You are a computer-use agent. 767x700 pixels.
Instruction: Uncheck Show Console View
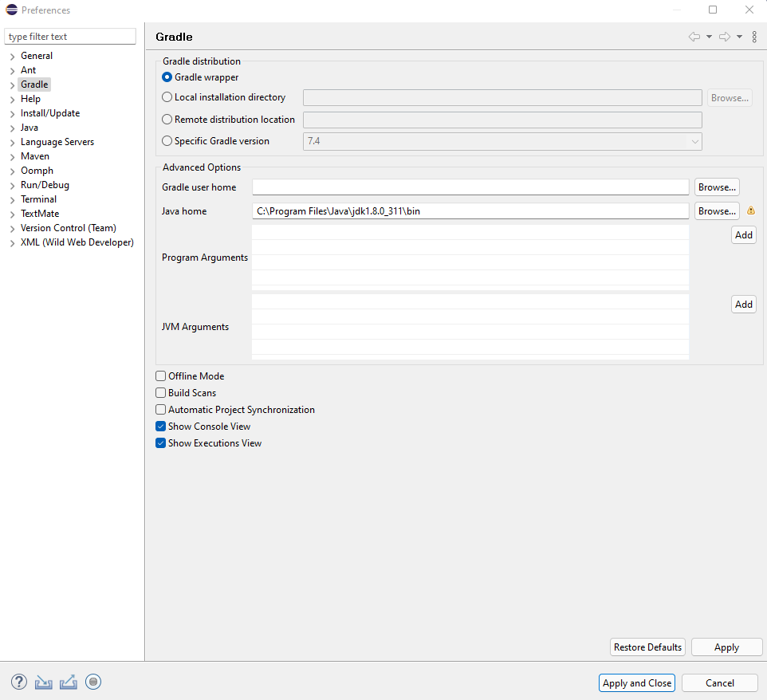coord(161,427)
